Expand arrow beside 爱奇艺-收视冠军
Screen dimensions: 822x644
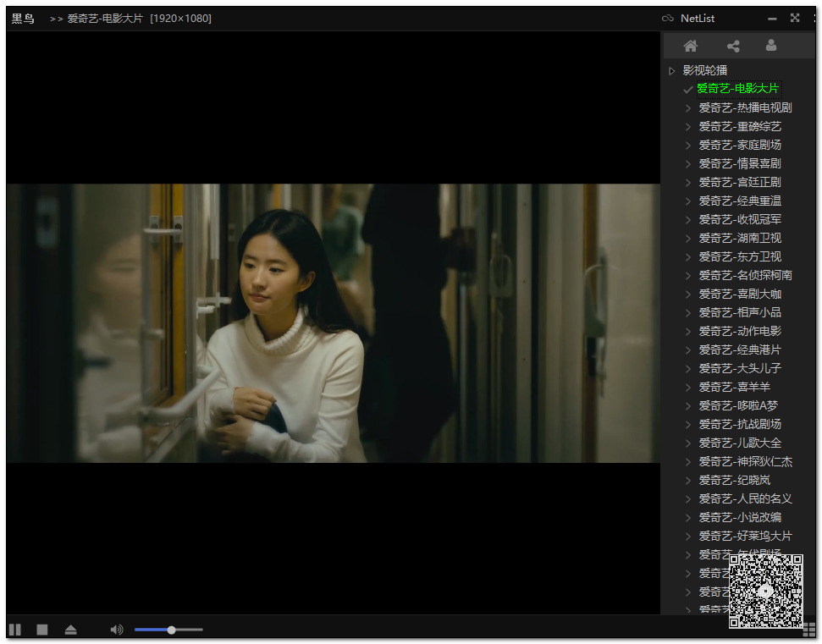pos(687,219)
